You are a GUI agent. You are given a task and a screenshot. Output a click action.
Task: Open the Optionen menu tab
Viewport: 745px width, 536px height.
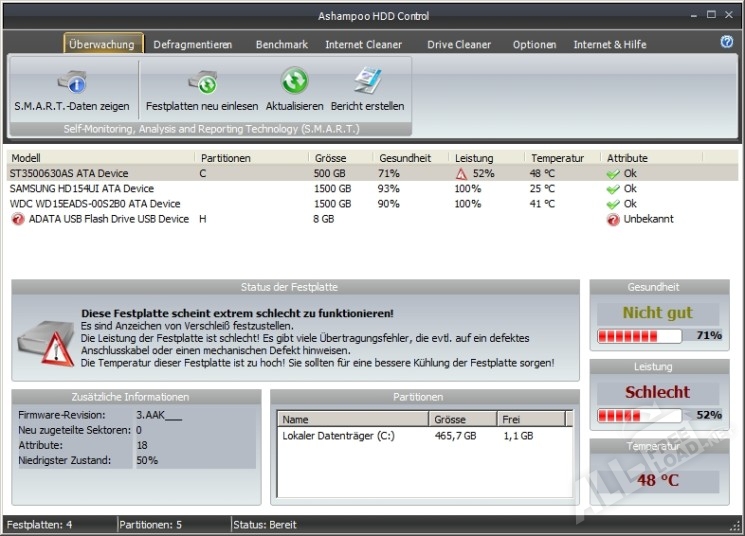[534, 44]
